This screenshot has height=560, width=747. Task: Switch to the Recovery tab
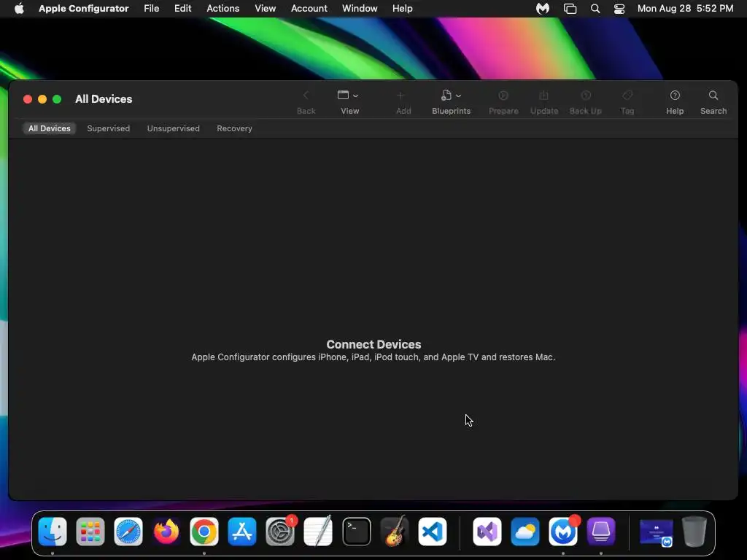click(234, 128)
